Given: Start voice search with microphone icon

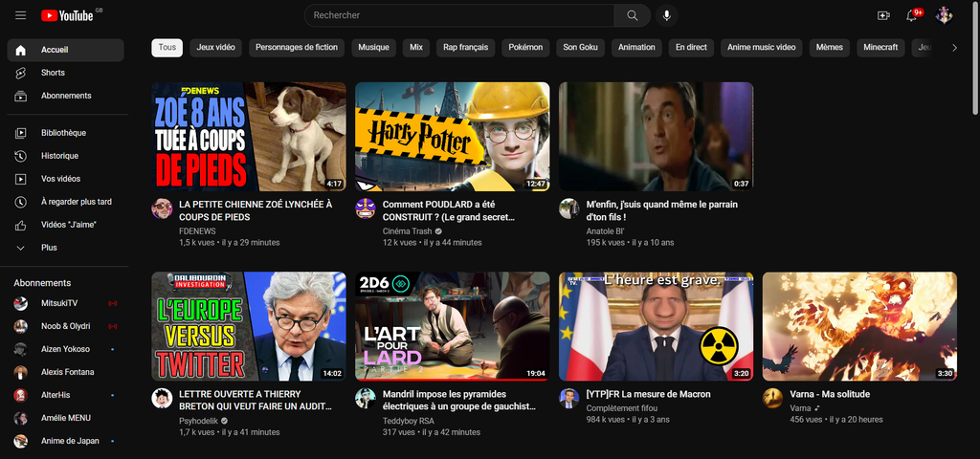Looking at the screenshot, I should 666,15.
